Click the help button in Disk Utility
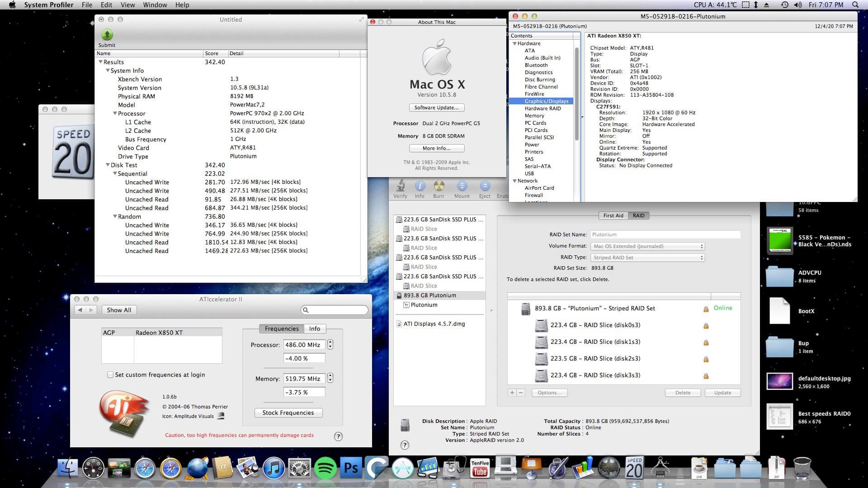This screenshot has width=868, height=488. 405,445
